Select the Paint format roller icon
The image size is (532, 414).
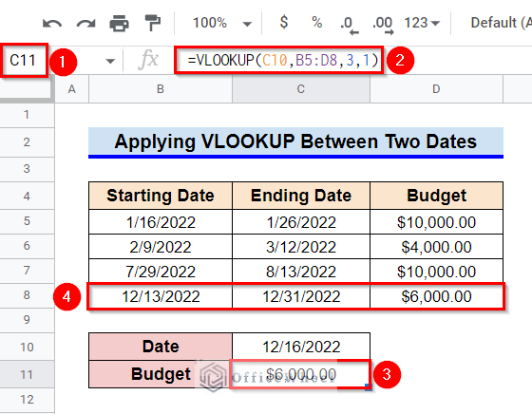coord(152,23)
